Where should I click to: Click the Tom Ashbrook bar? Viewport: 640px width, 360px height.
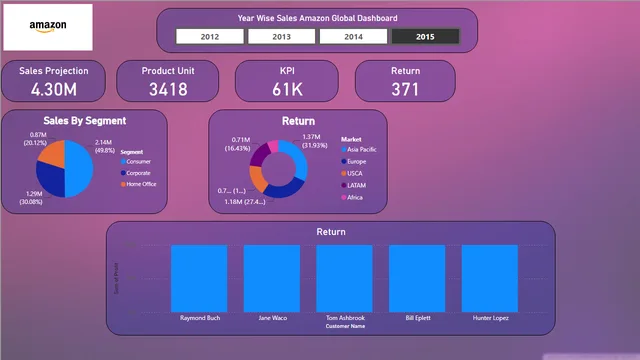point(344,278)
